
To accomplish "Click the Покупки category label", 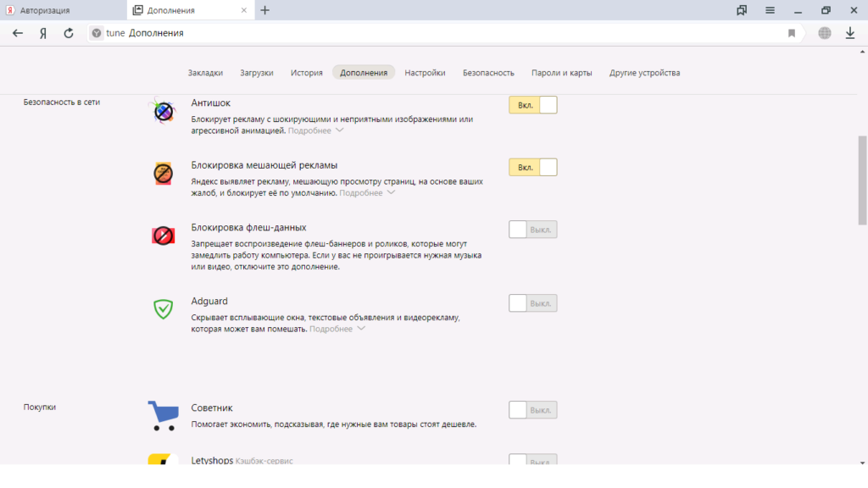I will [x=39, y=407].
